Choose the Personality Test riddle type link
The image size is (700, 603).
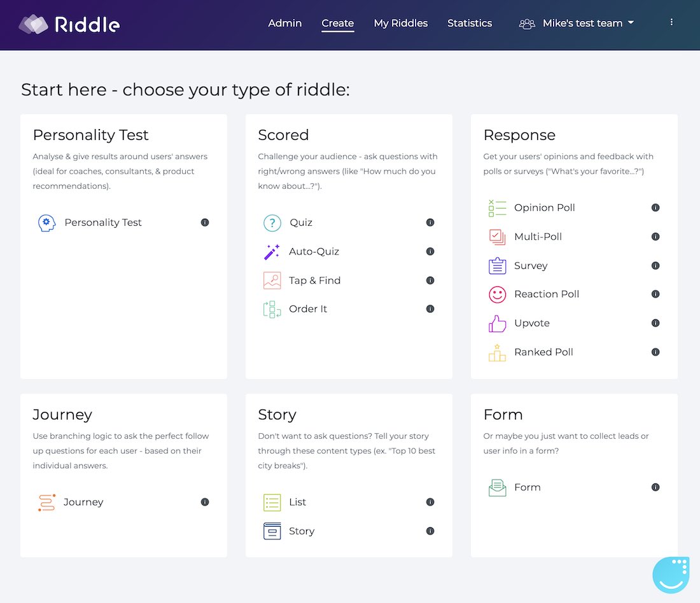point(102,222)
